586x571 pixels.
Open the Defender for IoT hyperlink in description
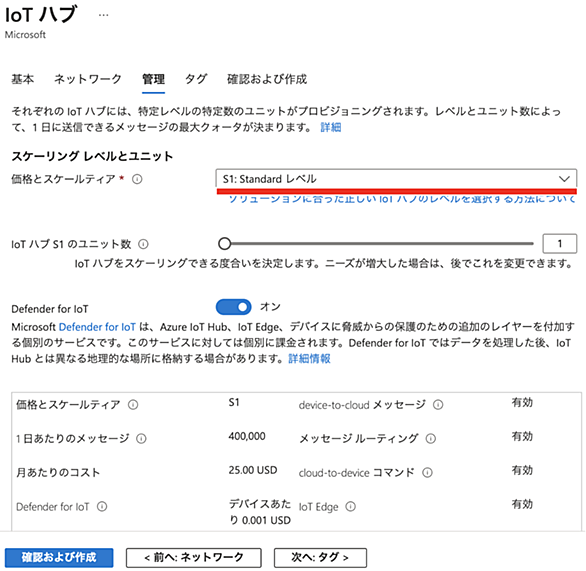pos(97,327)
